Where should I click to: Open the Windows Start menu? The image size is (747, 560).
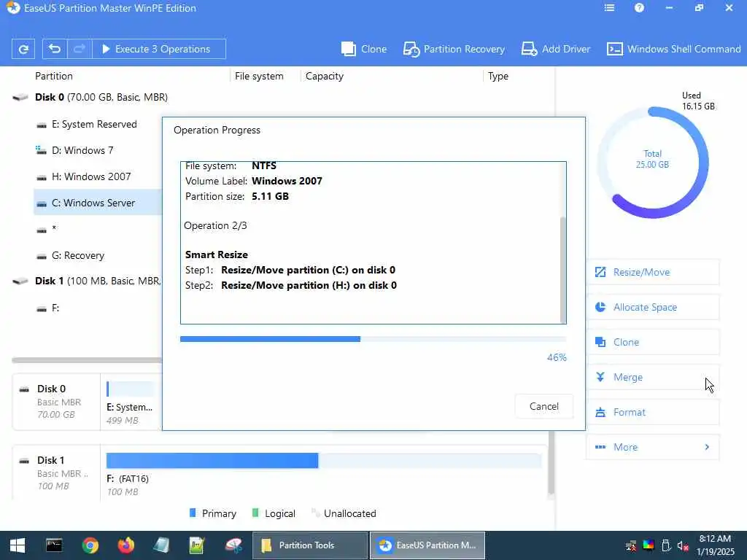[x=18, y=545]
